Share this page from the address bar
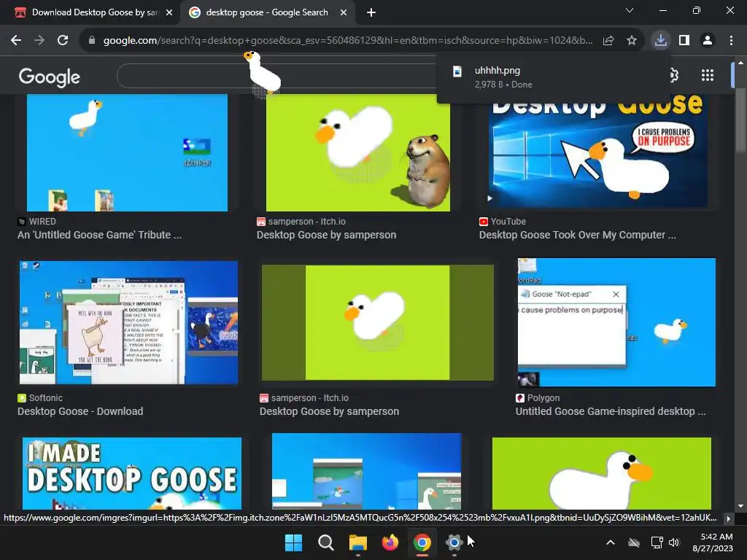 click(x=608, y=41)
